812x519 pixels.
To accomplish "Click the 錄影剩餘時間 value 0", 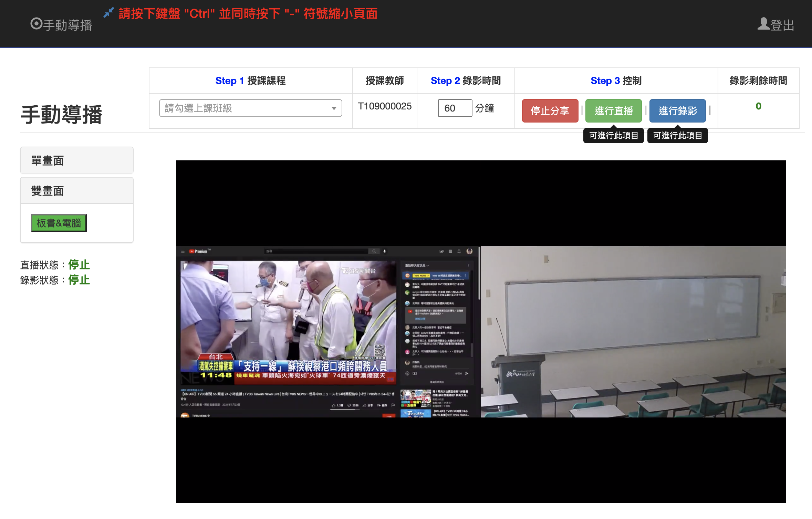I will pos(758,106).
